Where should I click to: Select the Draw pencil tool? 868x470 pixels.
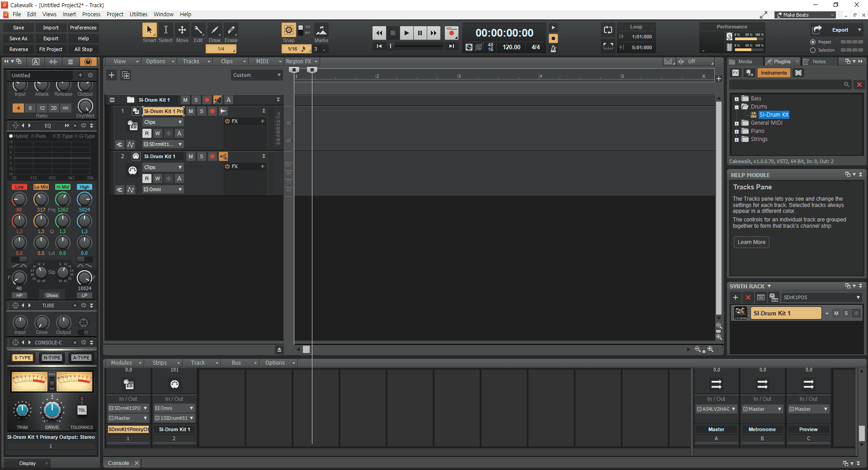tap(215, 30)
